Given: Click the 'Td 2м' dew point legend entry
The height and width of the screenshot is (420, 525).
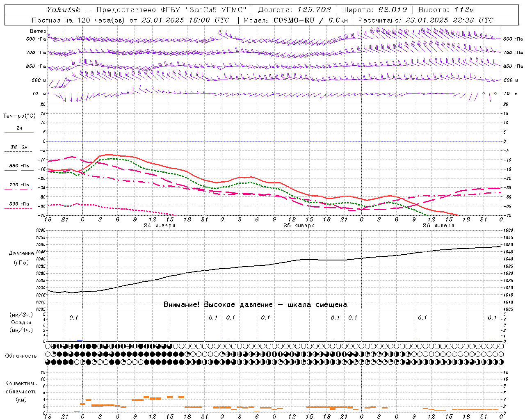Looking at the screenshot, I should [x=19, y=147].
